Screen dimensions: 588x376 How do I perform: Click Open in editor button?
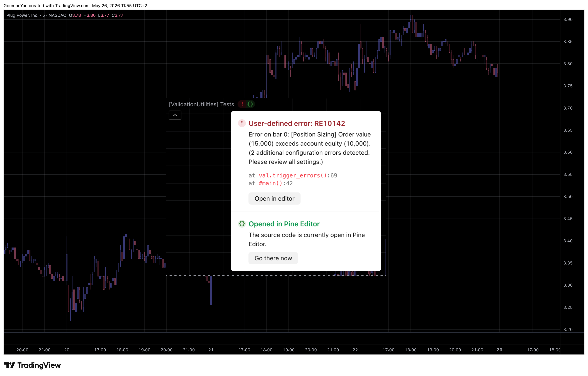point(274,199)
